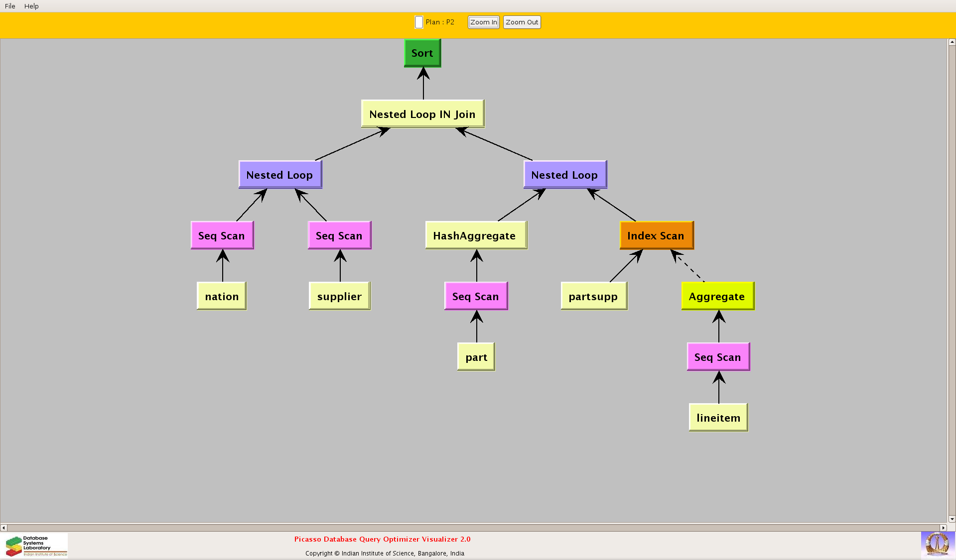This screenshot has width=956, height=560.
Task: Open the File menu
Action: (10, 6)
